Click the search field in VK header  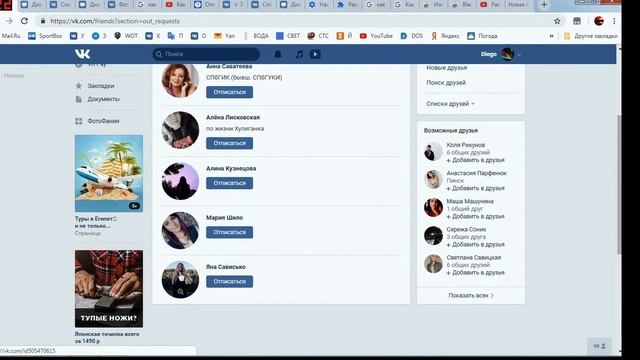(206, 54)
